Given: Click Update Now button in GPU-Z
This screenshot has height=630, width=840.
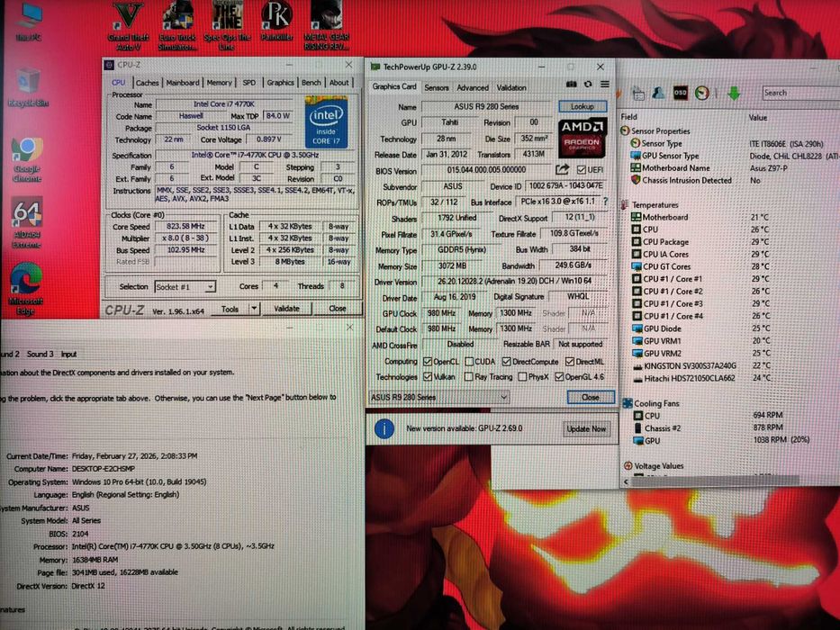Looking at the screenshot, I should coord(586,428).
